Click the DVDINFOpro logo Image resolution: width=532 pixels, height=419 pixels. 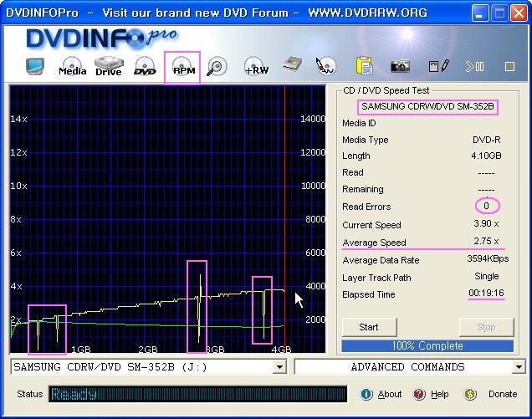click(x=102, y=38)
